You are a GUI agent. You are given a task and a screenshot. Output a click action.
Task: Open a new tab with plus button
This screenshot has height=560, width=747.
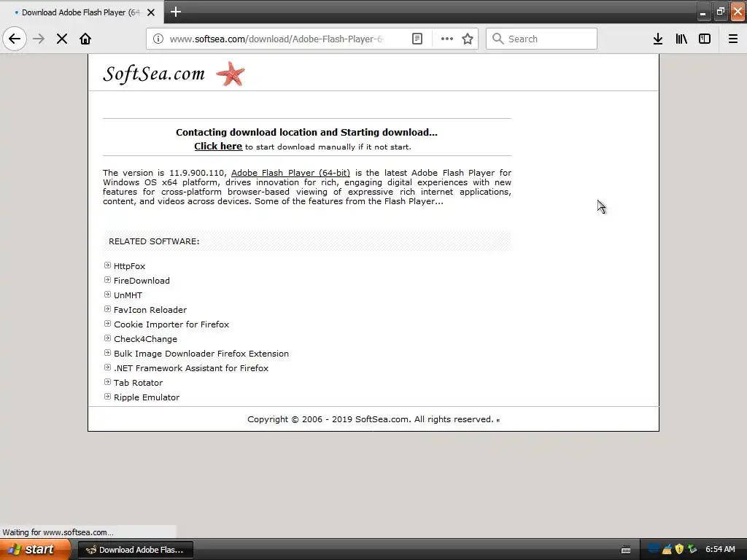[x=175, y=12]
